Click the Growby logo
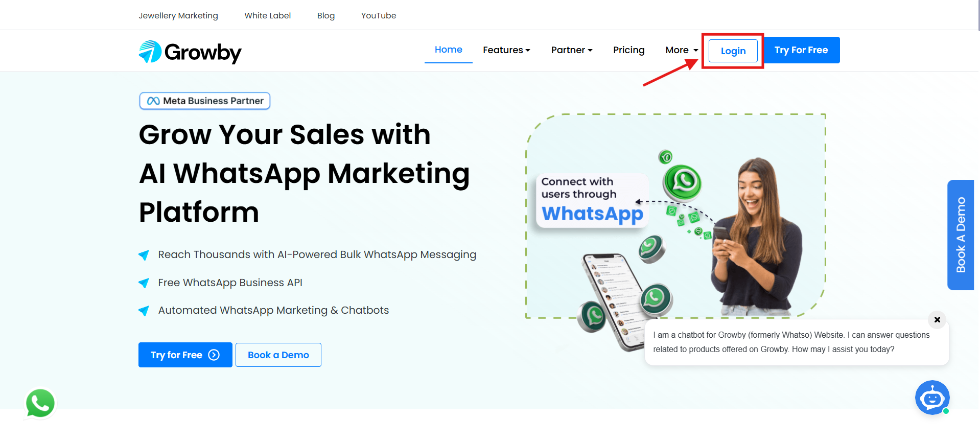Image resolution: width=980 pixels, height=443 pixels. tap(190, 52)
